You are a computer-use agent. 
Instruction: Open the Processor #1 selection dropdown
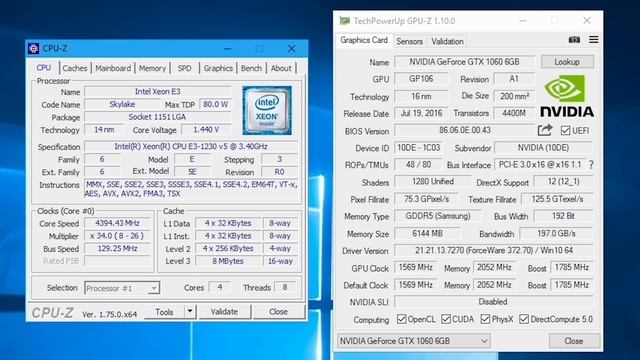point(122,288)
